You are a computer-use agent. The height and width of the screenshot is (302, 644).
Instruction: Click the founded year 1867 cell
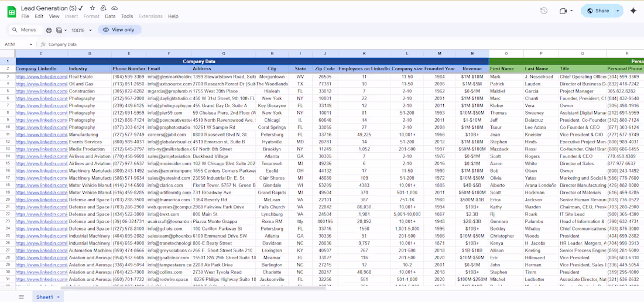coord(440,214)
